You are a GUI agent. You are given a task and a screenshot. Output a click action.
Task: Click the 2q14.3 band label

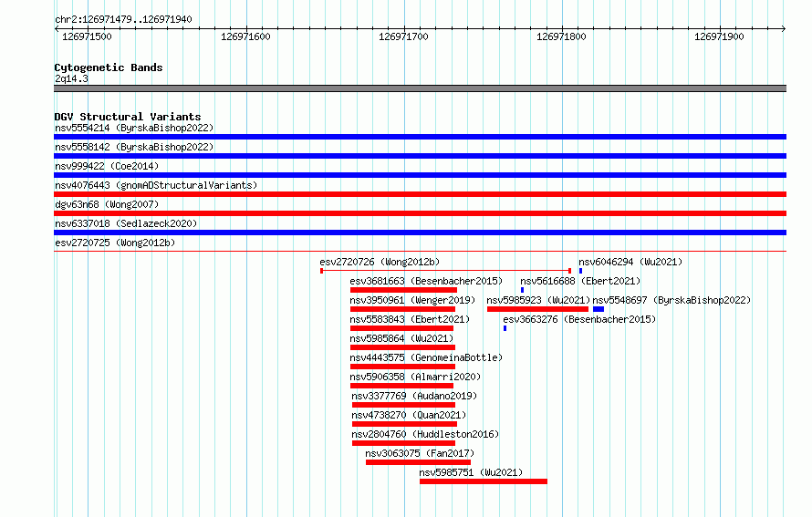click(71, 78)
